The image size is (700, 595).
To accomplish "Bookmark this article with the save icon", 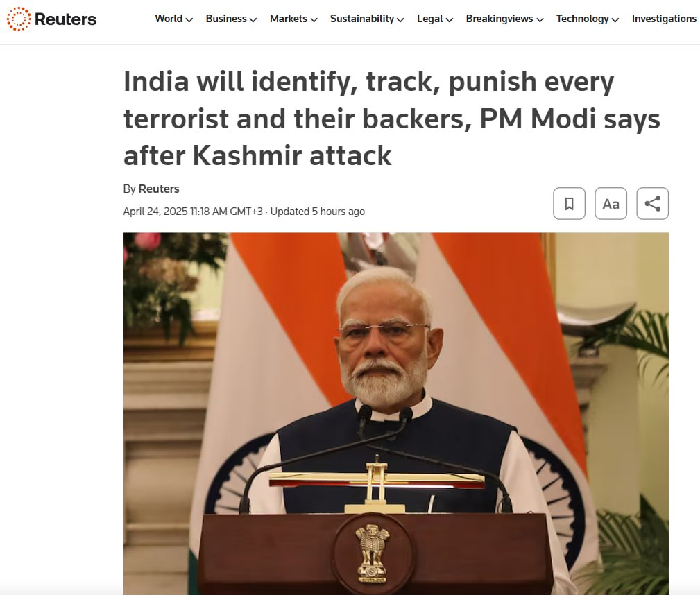I will pos(569,204).
